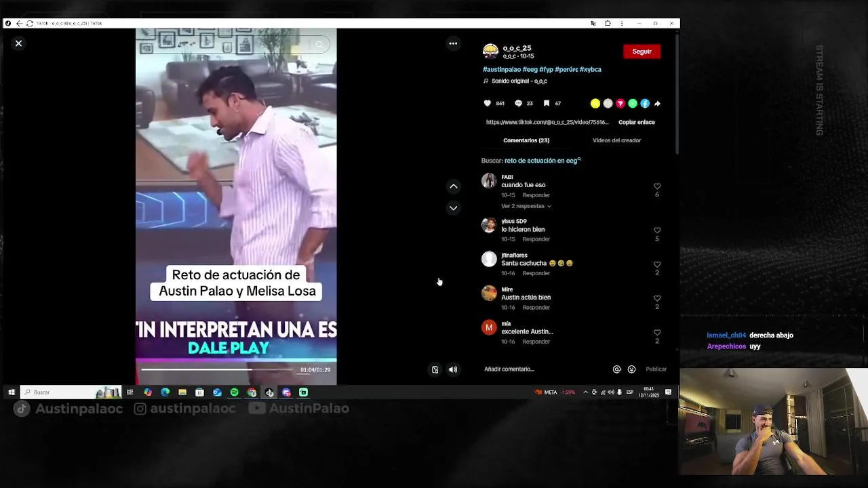Viewport: 868px width, 488px height.
Task: Click Copiar enlace to copy link
Action: click(637, 122)
